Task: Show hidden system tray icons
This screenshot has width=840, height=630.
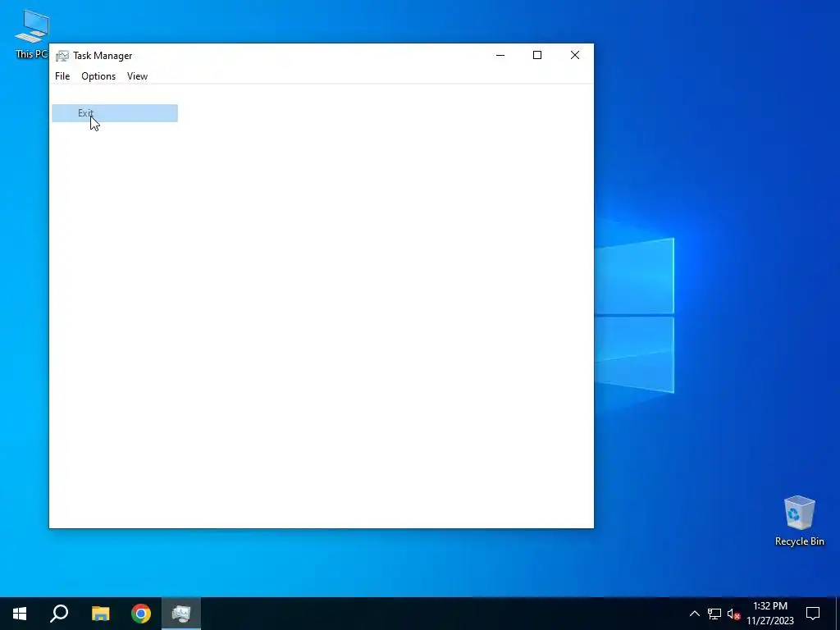Action: coord(694,614)
